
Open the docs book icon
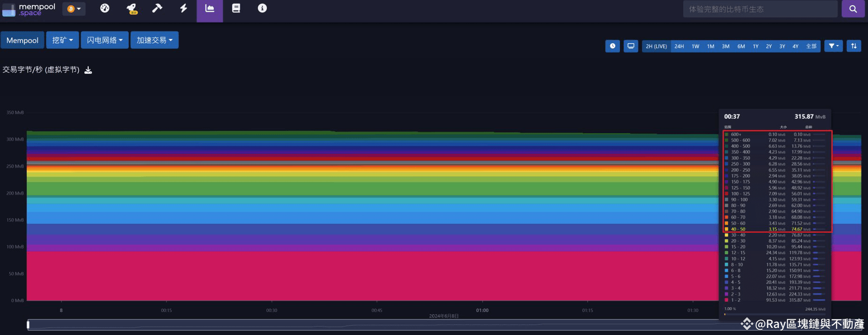pyautogui.click(x=236, y=8)
